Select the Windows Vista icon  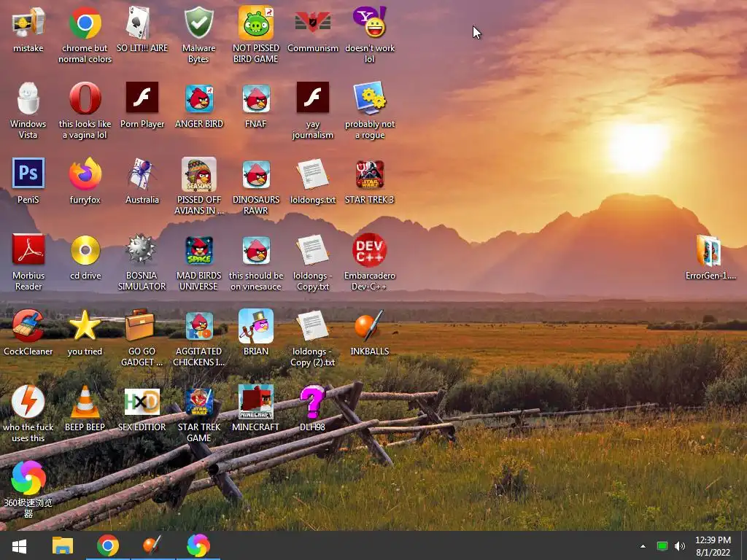pyautogui.click(x=28, y=98)
